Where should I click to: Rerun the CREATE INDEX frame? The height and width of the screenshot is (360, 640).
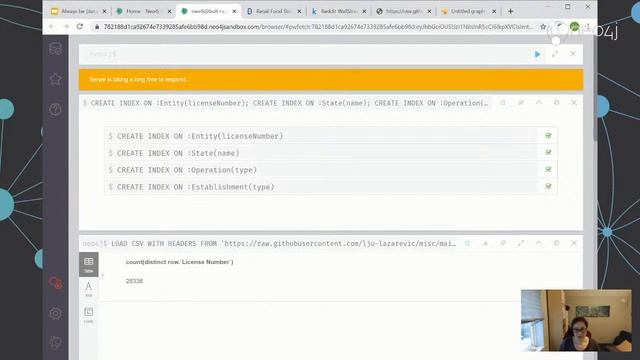click(556, 103)
